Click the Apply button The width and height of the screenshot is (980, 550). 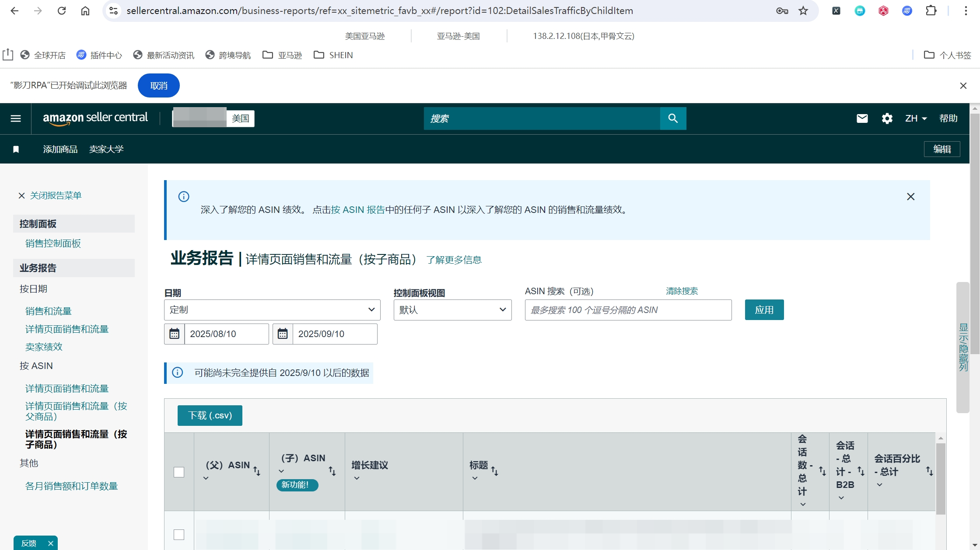click(764, 310)
